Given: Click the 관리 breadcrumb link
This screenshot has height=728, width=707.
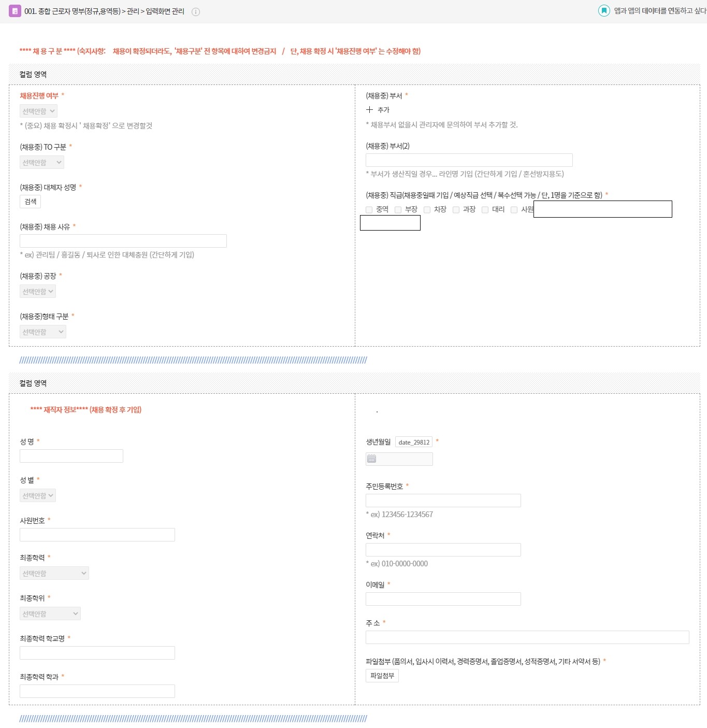Looking at the screenshot, I should pyautogui.click(x=133, y=11).
